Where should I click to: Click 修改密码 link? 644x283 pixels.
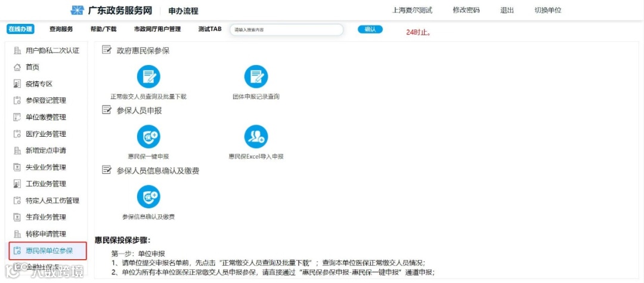pos(466,10)
